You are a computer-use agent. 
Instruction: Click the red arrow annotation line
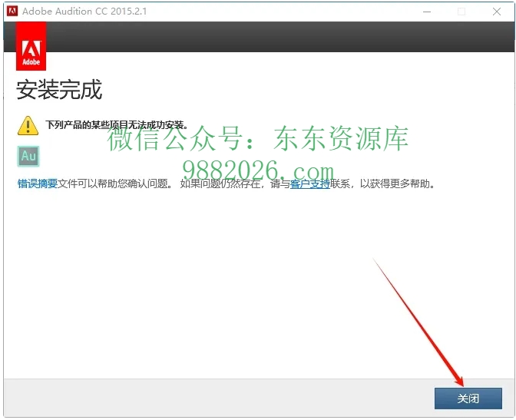pyautogui.click(x=418, y=319)
